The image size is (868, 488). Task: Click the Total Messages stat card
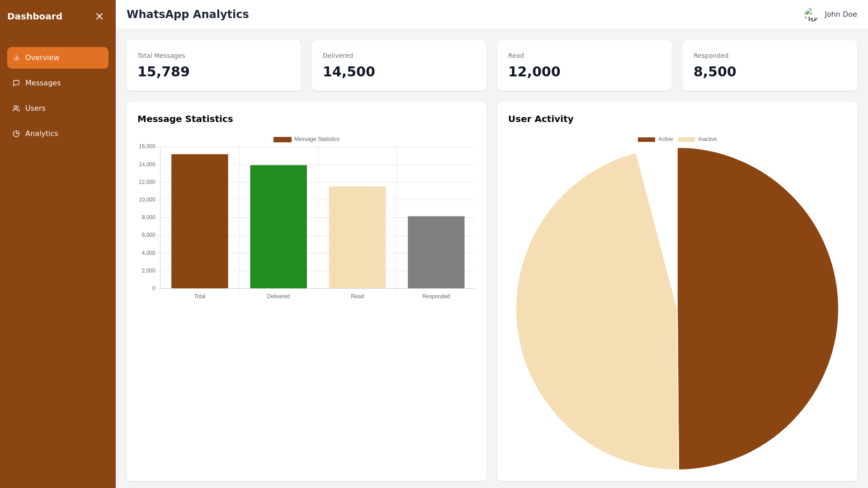pyautogui.click(x=213, y=66)
